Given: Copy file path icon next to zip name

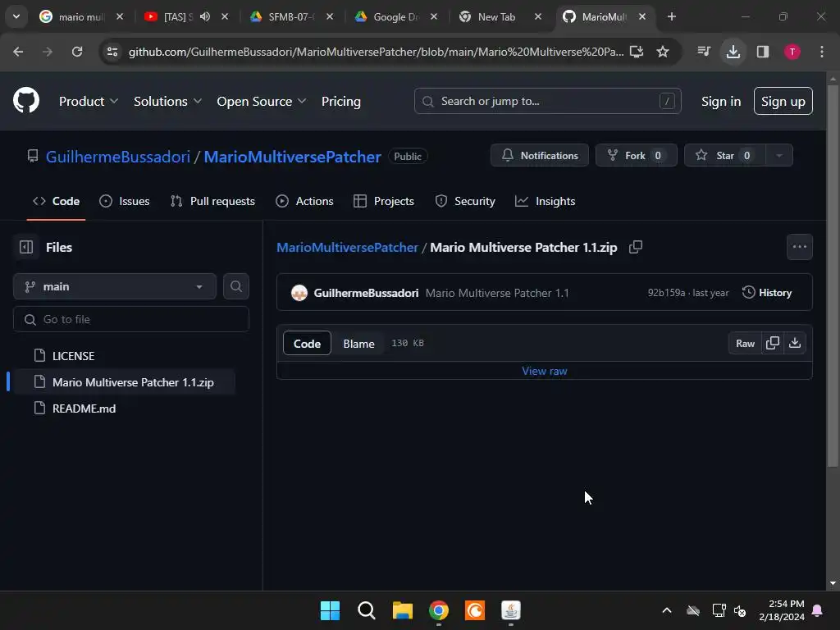Looking at the screenshot, I should (x=636, y=247).
